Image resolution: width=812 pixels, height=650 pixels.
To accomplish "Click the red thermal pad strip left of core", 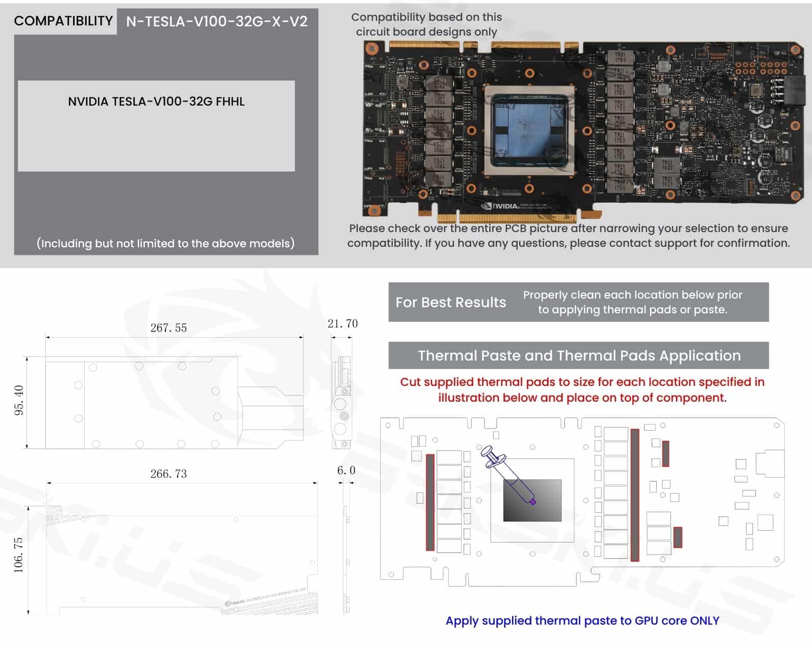I will click(x=430, y=502).
